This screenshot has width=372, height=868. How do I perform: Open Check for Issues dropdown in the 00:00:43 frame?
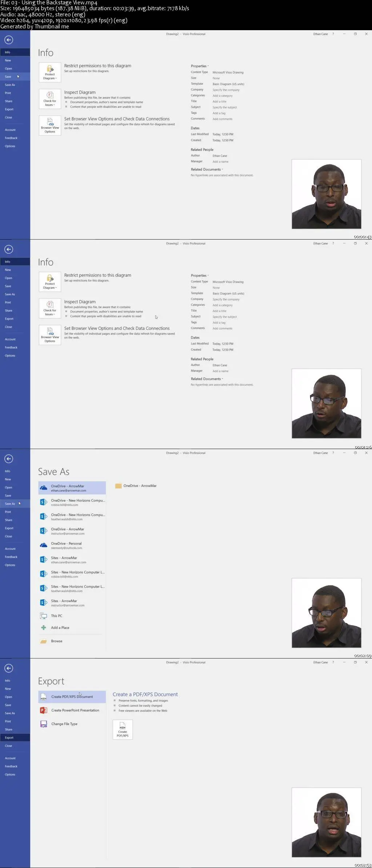coord(50,99)
